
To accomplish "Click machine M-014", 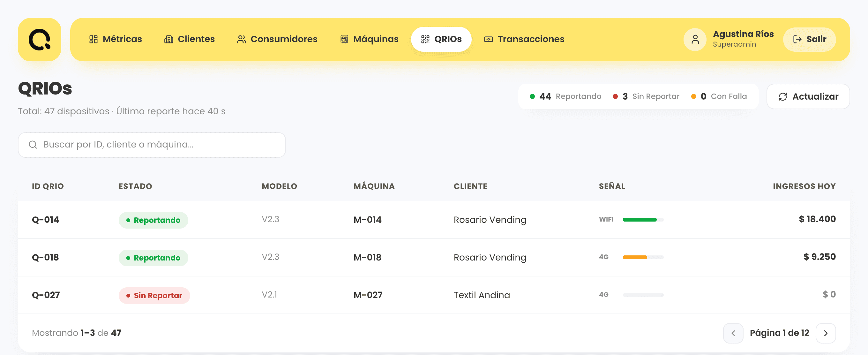I will point(367,220).
